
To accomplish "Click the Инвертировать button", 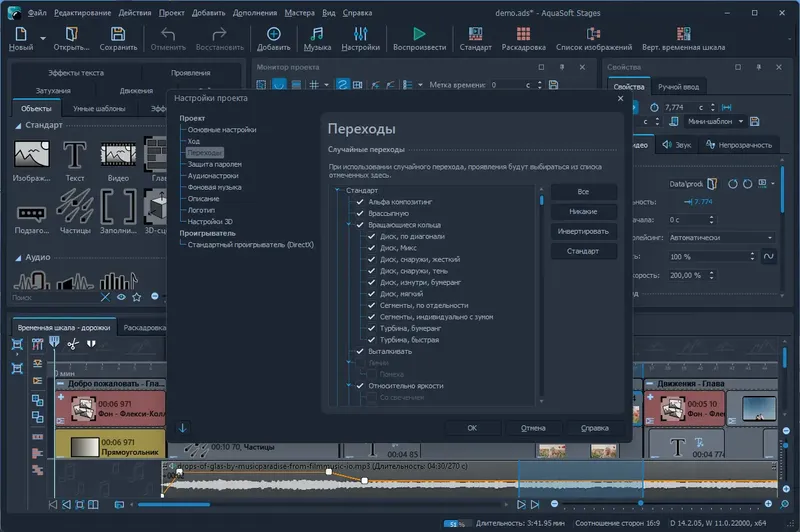I will pos(583,231).
